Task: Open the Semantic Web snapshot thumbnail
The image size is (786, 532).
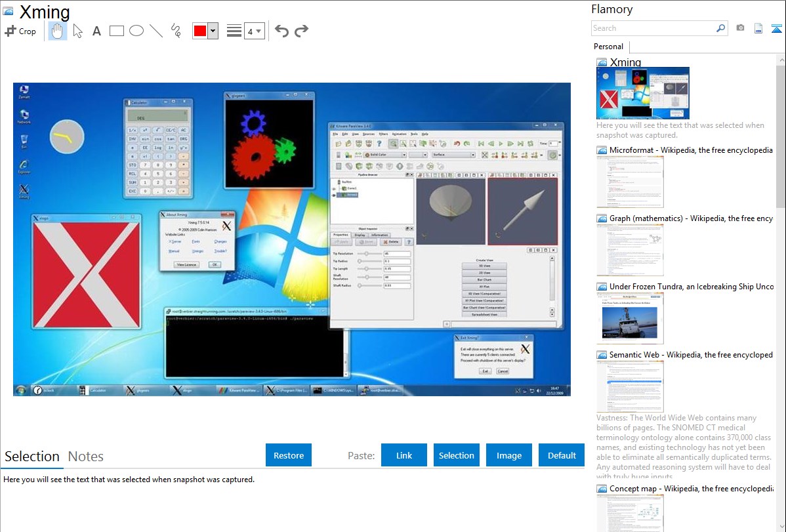Action: tap(630, 386)
